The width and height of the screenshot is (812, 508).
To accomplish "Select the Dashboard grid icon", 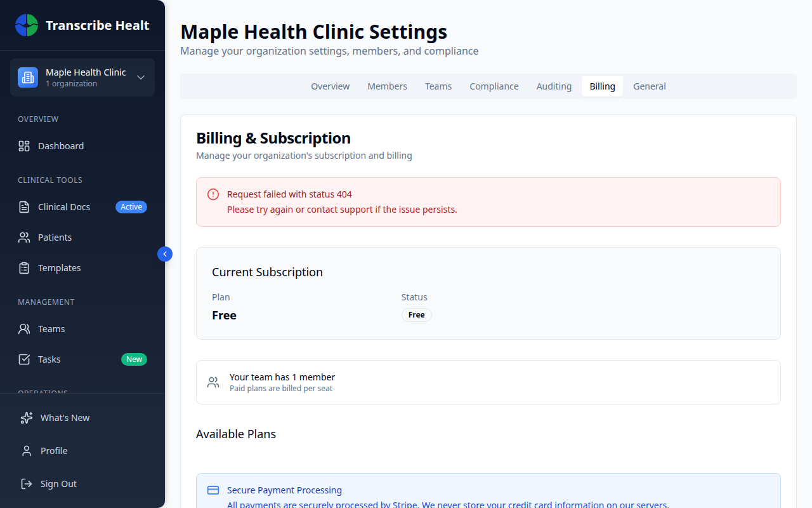I will (x=23, y=145).
